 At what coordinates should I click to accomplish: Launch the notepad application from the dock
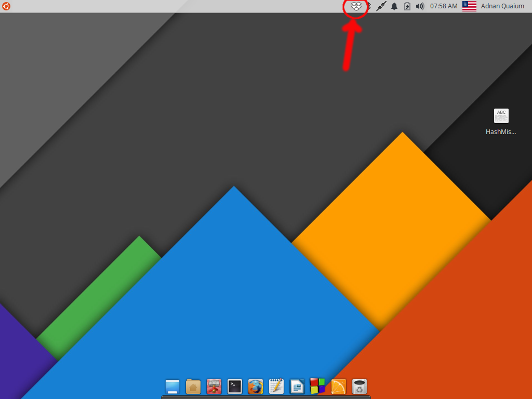click(x=276, y=387)
